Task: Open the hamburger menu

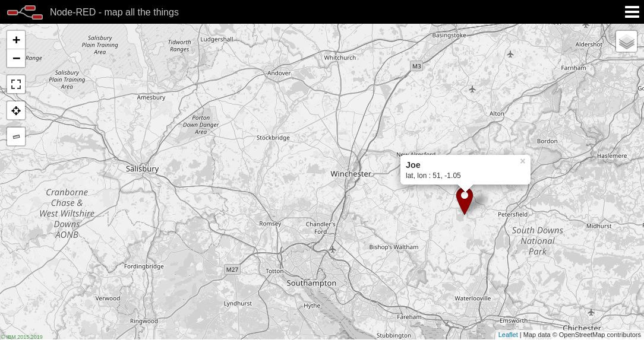Action: click(632, 12)
